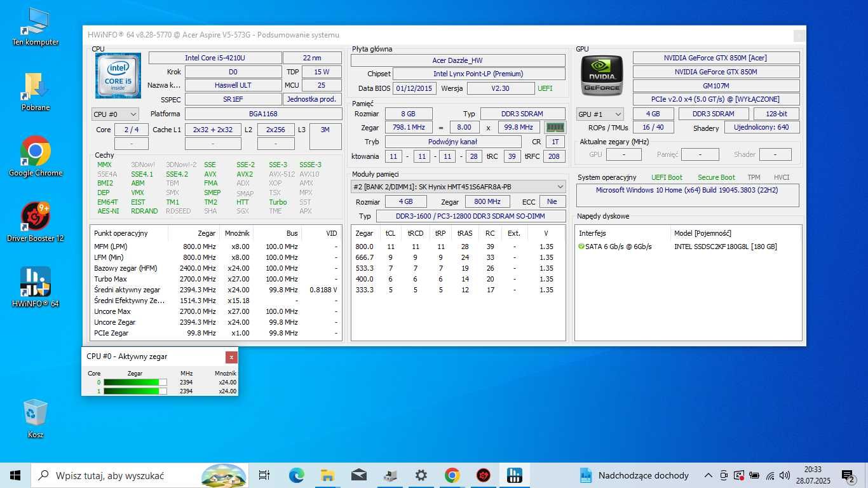Select the Turbo Max row in the clock table
The width and height of the screenshot is (868, 488).
tap(216, 279)
